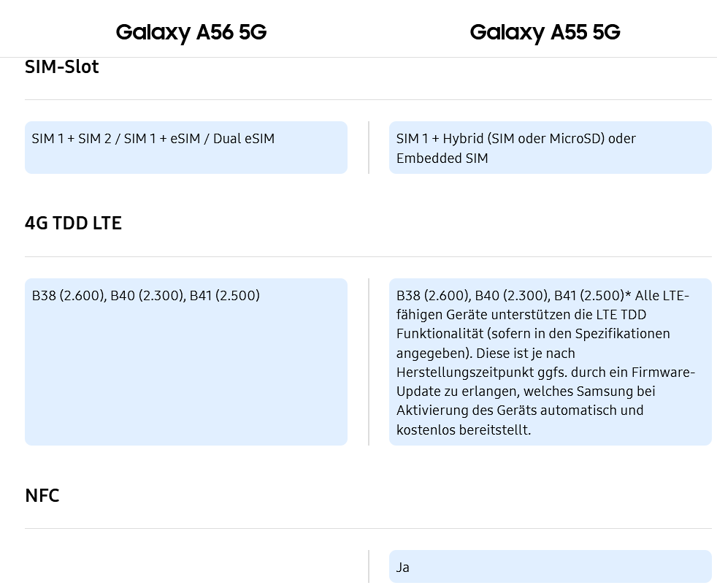Click the A56 SIM 1 + SIM 2 cell

coord(185,148)
